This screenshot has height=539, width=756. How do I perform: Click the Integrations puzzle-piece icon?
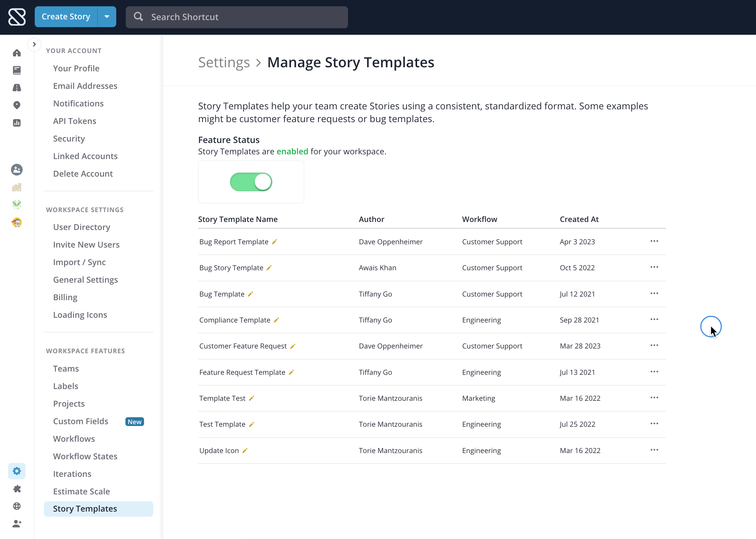[x=17, y=489]
